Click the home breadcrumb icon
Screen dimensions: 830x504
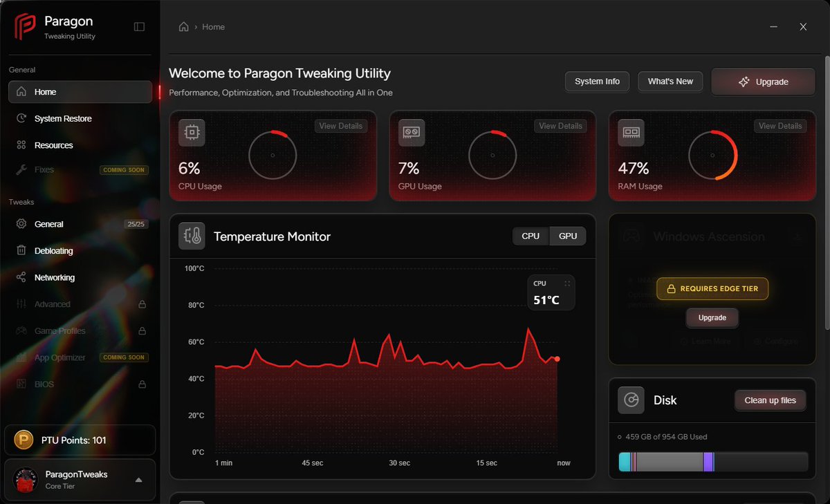[183, 27]
